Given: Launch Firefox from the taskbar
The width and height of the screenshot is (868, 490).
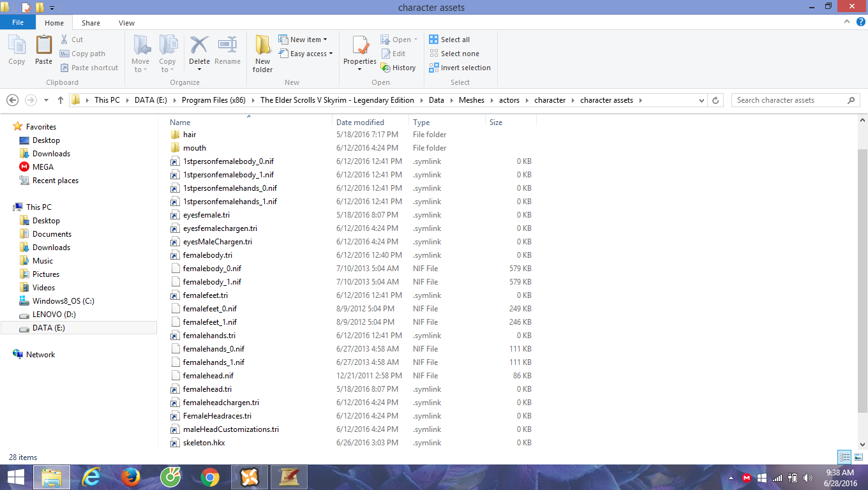Looking at the screenshot, I should [130, 477].
